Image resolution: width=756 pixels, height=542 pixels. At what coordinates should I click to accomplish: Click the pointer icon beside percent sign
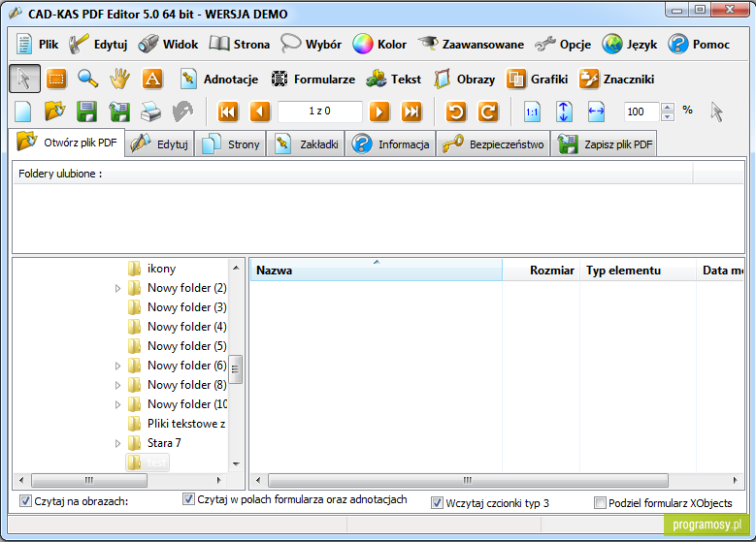click(717, 112)
